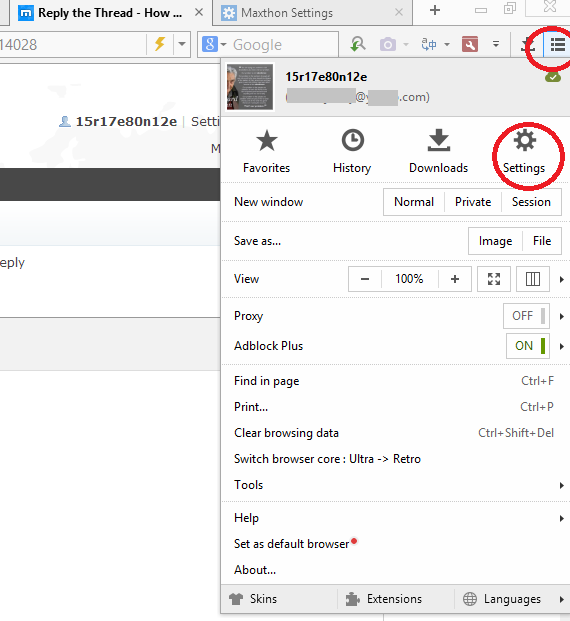Image resolution: width=570 pixels, height=621 pixels.
Task: Switch browser core Ultra to Retro
Action: (396, 459)
